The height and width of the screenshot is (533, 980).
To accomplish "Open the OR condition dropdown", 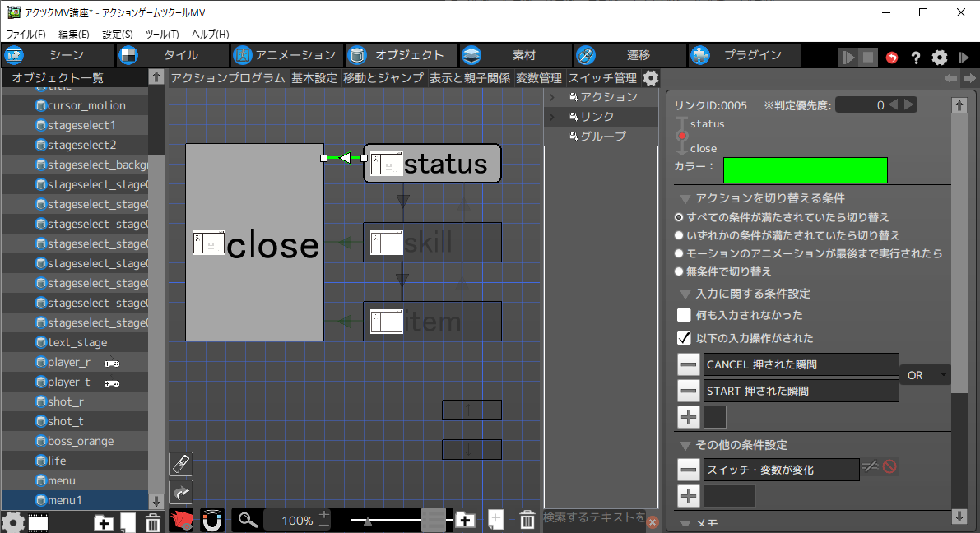I will coord(925,375).
